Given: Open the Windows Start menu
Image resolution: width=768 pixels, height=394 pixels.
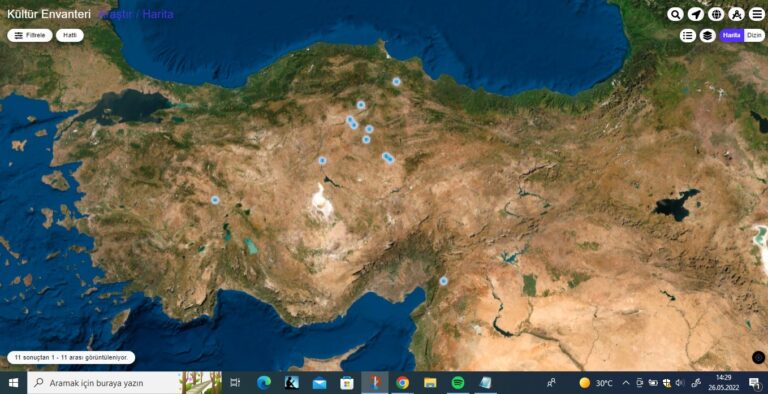Looking at the screenshot, I should coord(13,383).
